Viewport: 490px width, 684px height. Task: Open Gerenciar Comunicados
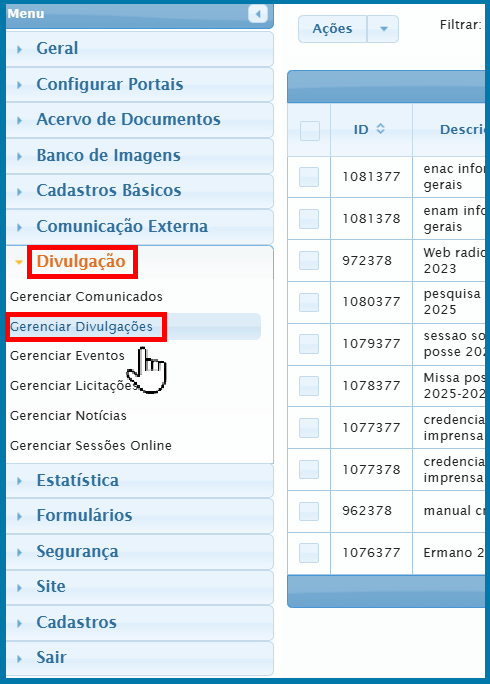[86, 297]
